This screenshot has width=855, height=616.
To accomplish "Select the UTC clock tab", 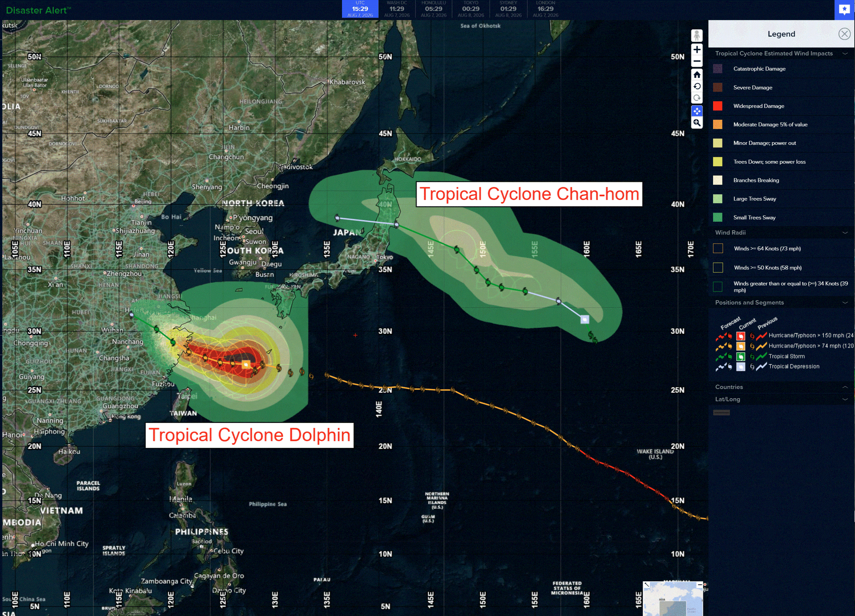I will [360, 9].
